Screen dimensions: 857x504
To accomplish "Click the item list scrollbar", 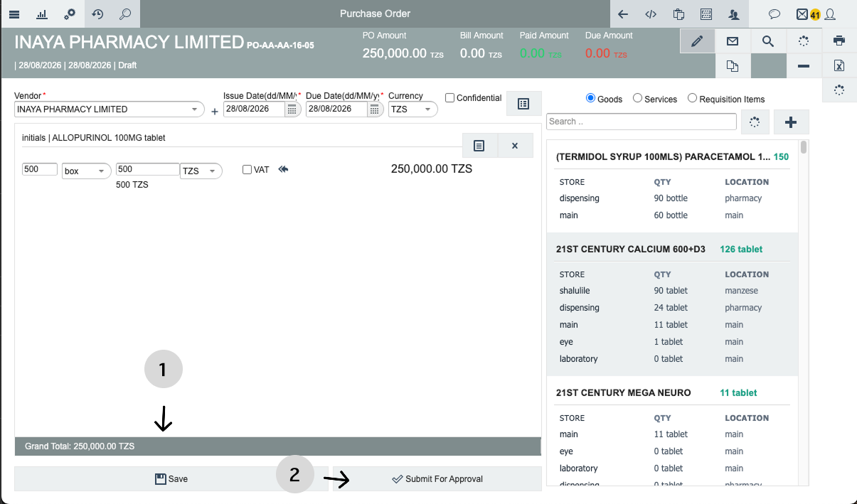I will 804,147.
